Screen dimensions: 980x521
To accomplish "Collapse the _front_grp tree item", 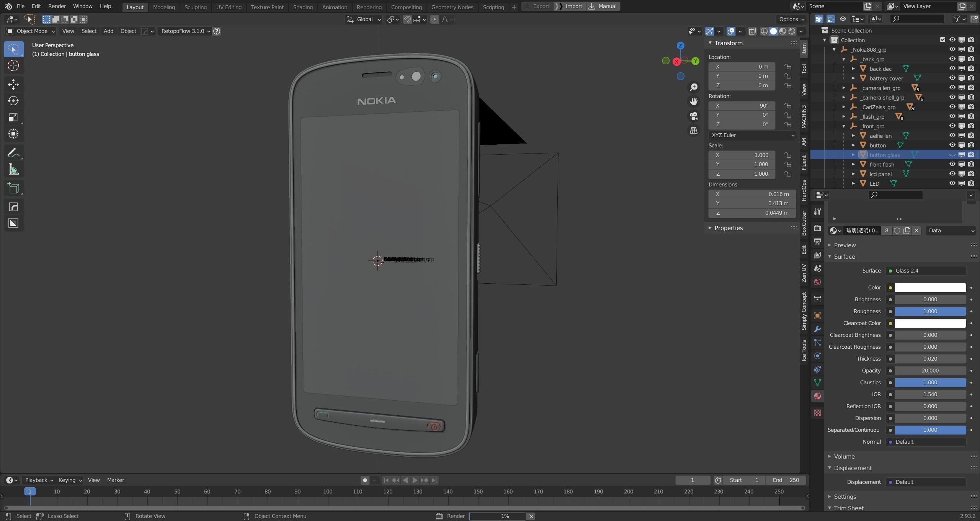I will click(x=844, y=126).
